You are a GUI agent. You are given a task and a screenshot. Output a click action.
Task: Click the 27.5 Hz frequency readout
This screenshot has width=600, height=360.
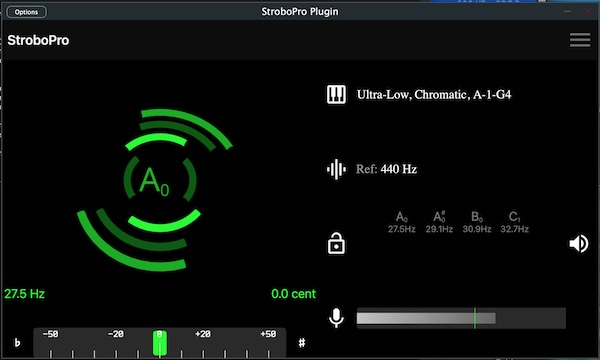click(24, 294)
